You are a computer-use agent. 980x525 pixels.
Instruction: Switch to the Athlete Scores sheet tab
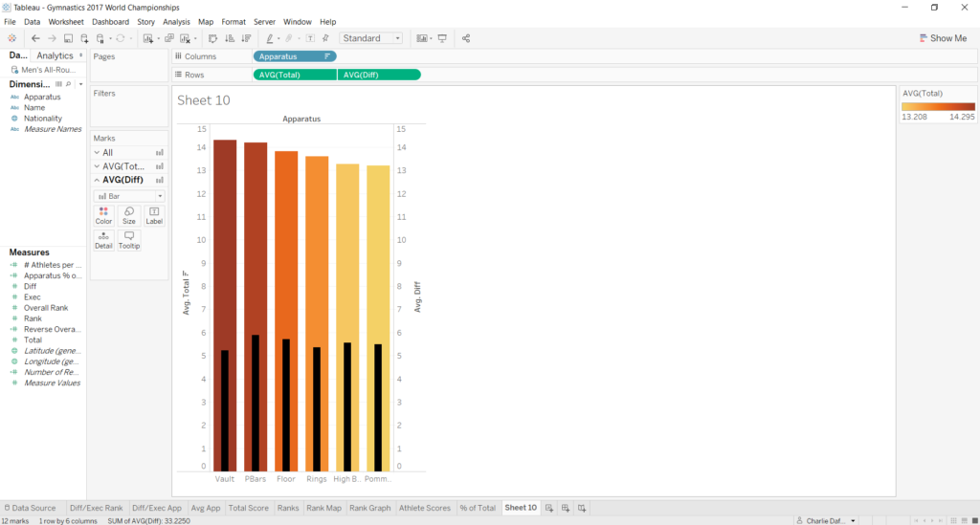[x=424, y=508]
